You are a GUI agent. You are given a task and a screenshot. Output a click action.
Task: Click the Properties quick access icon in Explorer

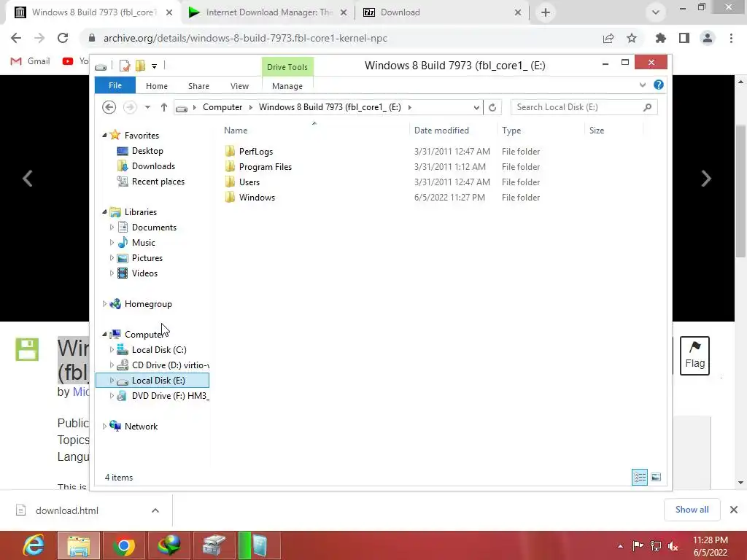click(125, 66)
